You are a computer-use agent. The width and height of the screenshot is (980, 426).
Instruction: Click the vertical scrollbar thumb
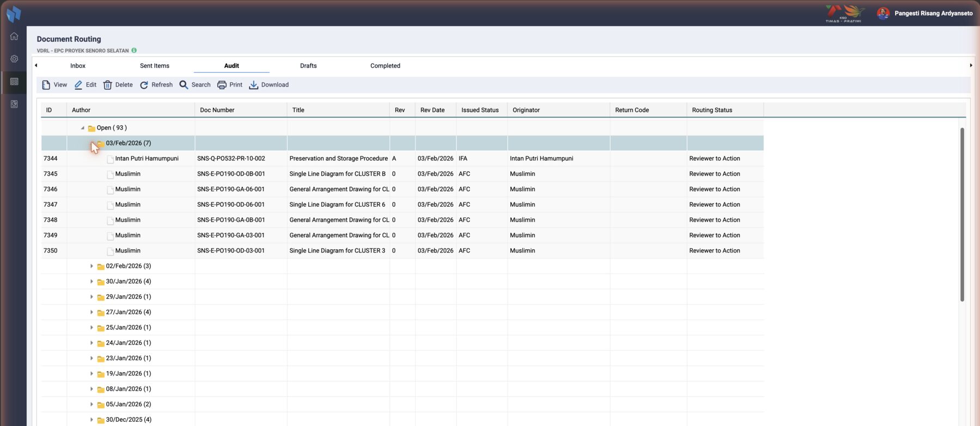point(962,214)
